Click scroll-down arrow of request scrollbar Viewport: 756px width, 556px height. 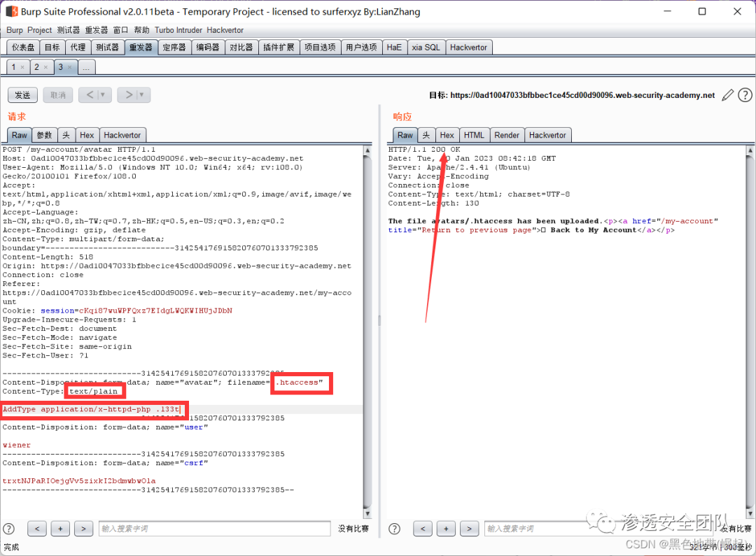[367, 513]
